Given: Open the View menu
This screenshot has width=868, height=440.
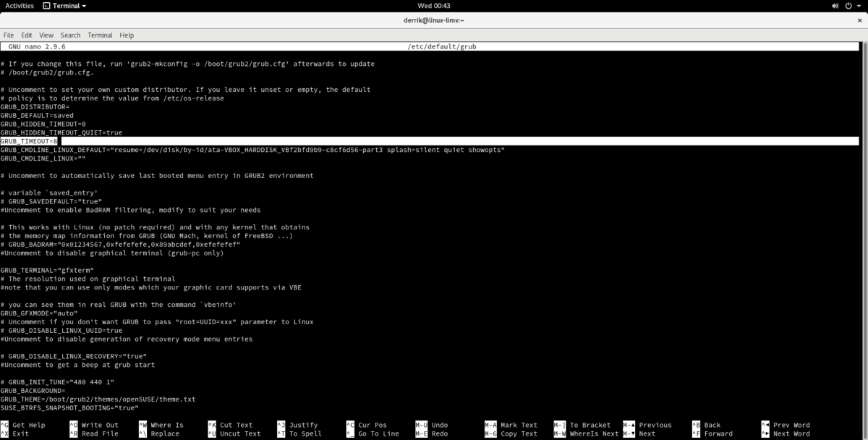Looking at the screenshot, I should [x=46, y=35].
